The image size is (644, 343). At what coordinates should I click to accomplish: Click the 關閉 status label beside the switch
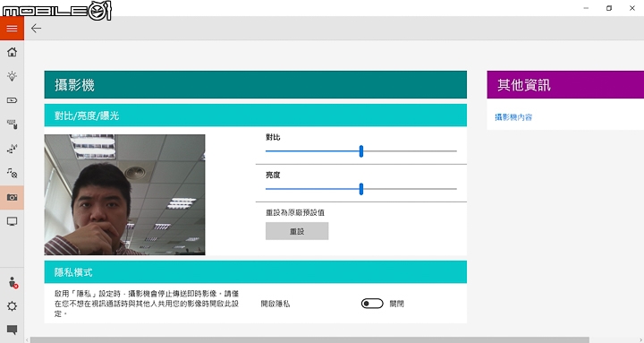coord(397,304)
